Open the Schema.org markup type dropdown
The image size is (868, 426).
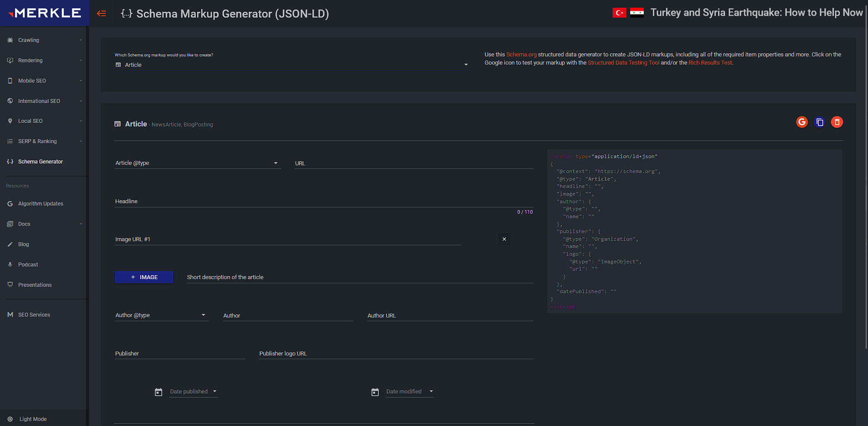(292, 65)
